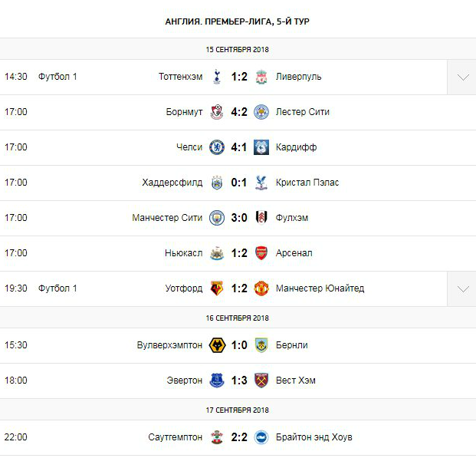The width and height of the screenshot is (476, 458).
Task: Click the Everton club crest
Action: point(217,381)
